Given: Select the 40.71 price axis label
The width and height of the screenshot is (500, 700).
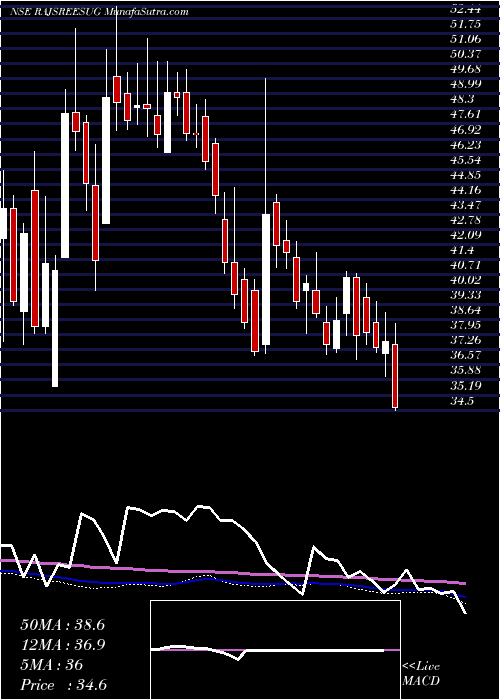Looking at the screenshot, I should point(464,265).
